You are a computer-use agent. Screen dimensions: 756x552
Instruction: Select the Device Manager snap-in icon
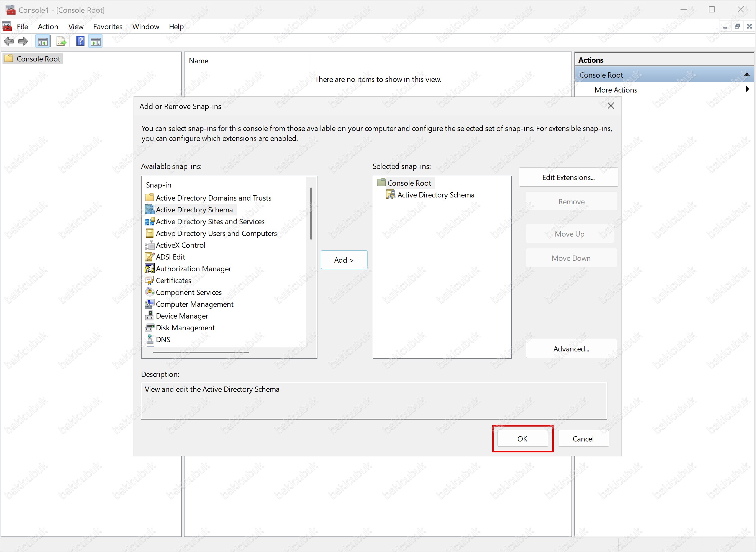pos(150,316)
